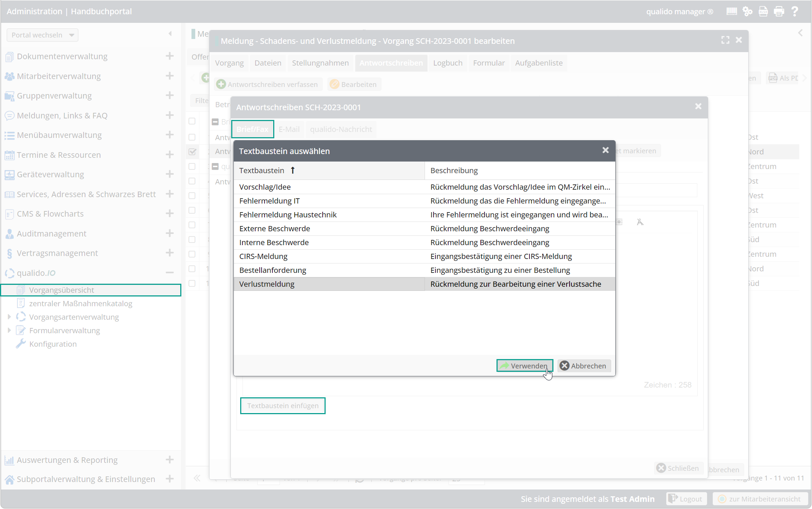Open the help question mark icon

point(795,11)
